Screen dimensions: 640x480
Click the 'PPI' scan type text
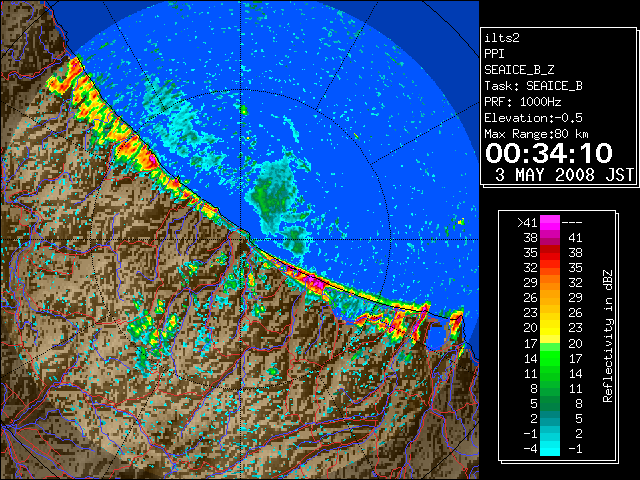[494, 54]
